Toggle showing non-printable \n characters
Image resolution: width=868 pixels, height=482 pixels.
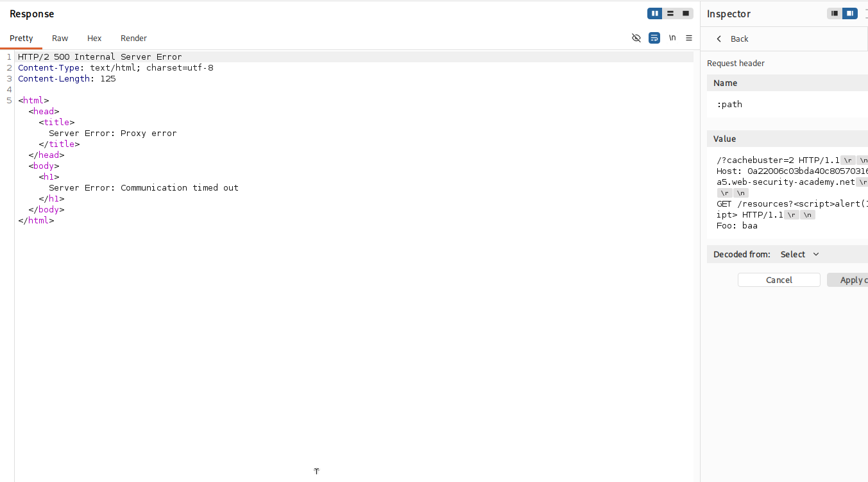[x=672, y=38]
